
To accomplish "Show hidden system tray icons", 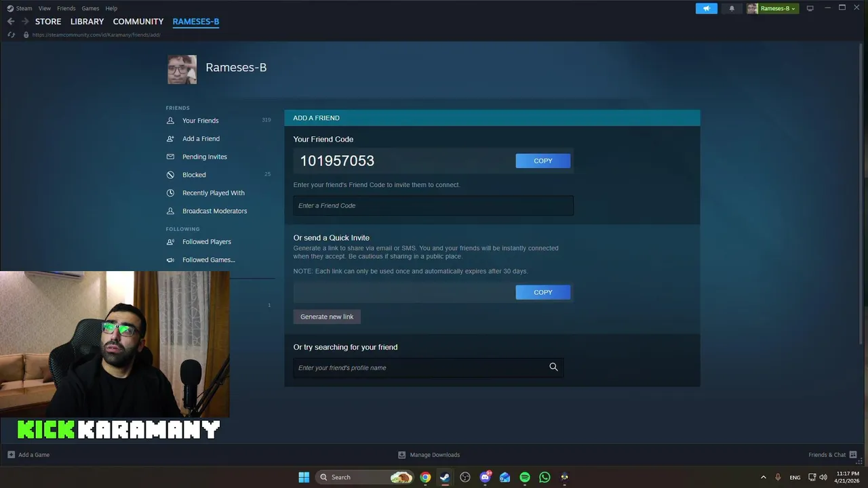I will click(763, 477).
